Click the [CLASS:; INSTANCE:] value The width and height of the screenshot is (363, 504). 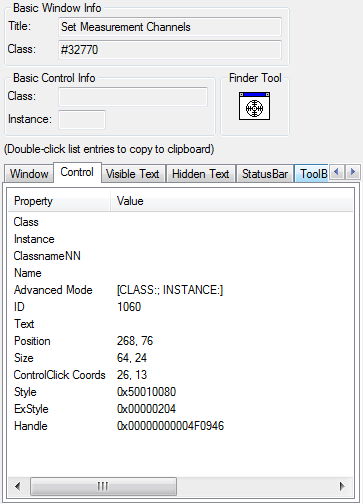coord(170,290)
